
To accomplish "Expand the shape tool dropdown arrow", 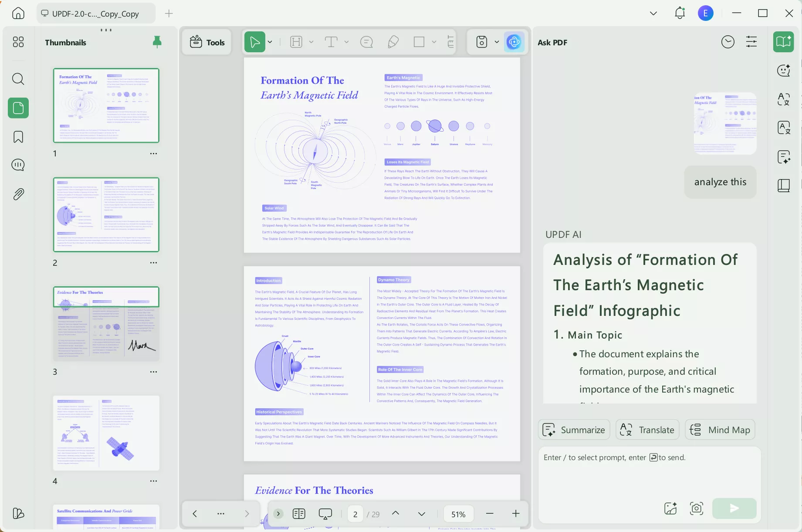I will tap(434, 42).
